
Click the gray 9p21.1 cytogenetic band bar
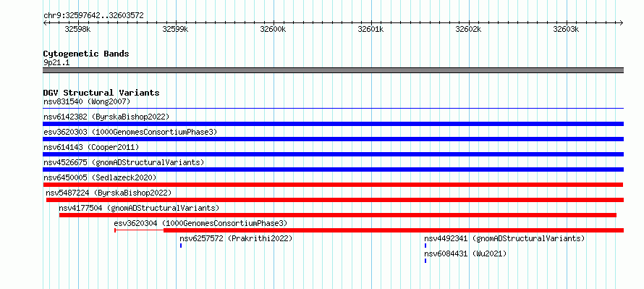pyautogui.click(x=334, y=70)
